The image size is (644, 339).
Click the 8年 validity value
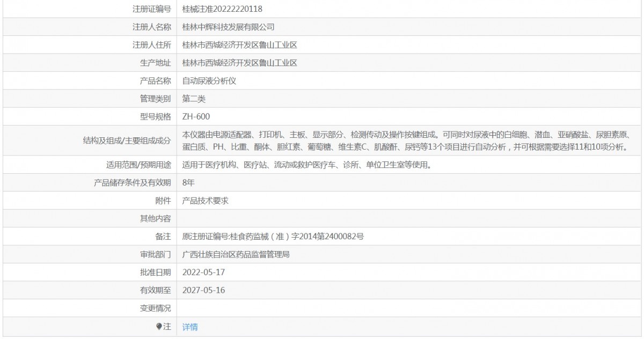(x=188, y=182)
